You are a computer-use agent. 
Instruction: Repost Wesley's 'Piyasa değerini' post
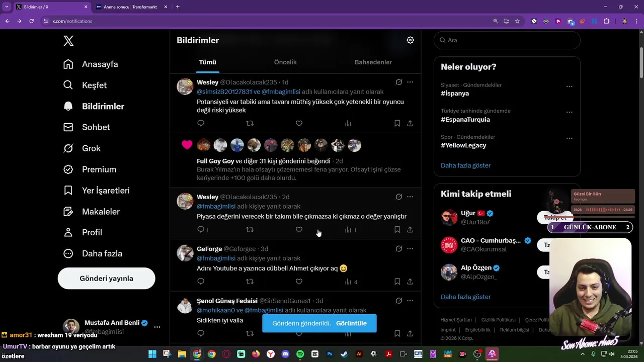click(250, 230)
